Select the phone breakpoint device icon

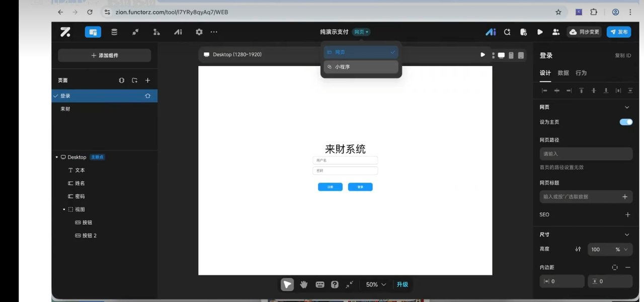511,55
